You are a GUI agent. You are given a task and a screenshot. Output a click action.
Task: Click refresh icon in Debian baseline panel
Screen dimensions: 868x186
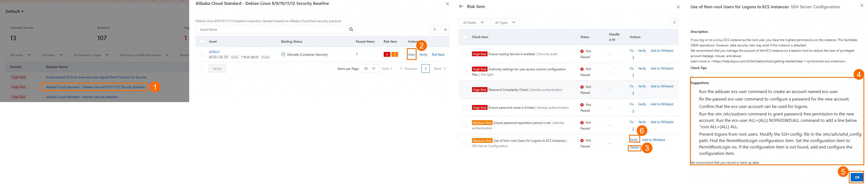[435, 30]
